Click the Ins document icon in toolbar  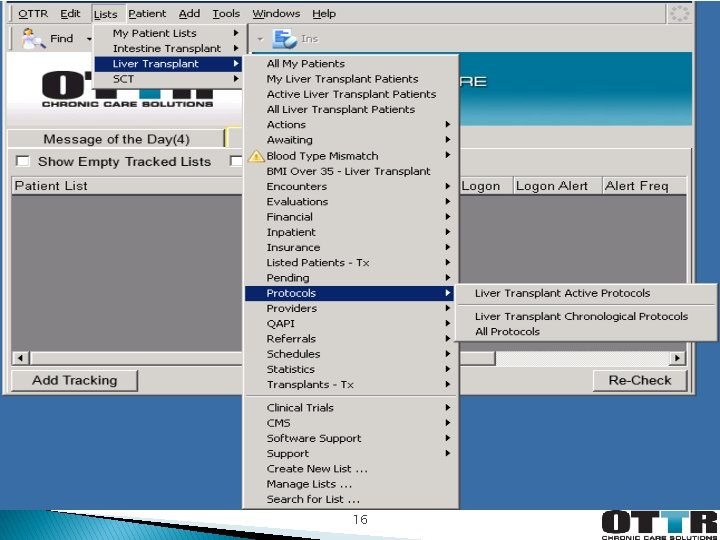[284, 39]
